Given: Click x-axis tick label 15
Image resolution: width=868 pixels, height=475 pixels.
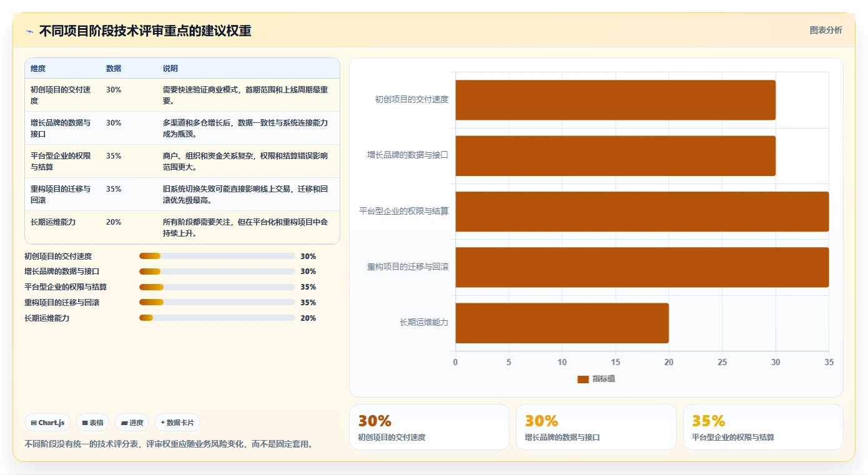Looking at the screenshot, I should [x=615, y=363].
